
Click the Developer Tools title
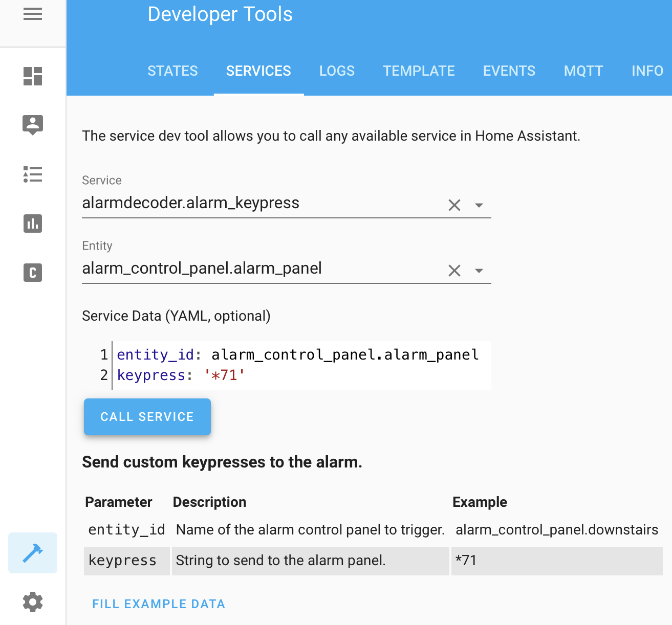[x=220, y=14]
